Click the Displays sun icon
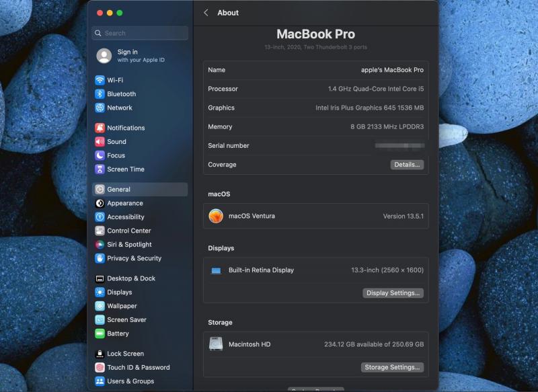This screenshot has height=392, width=538. coord(100,292)
